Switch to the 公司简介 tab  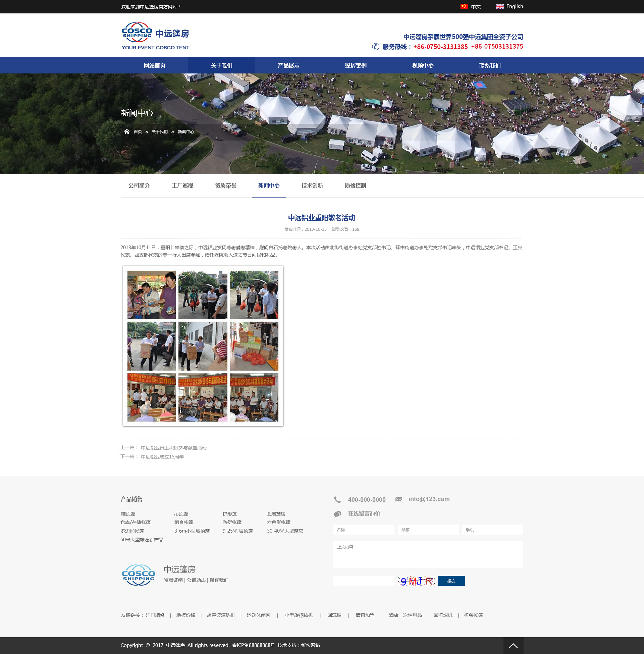tap(139, 186)
